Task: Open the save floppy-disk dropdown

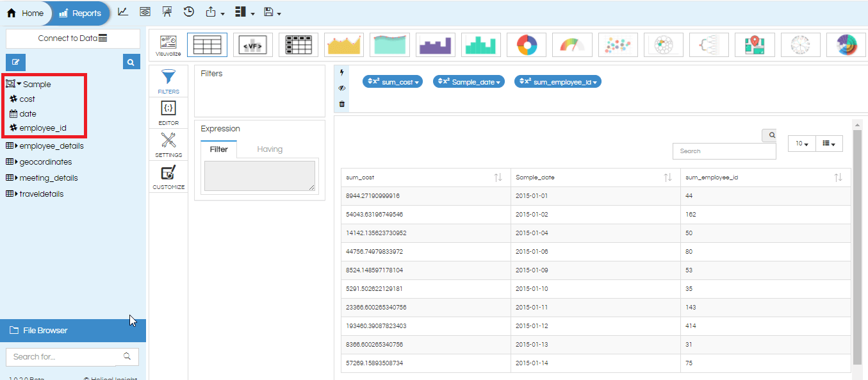Action: pyautogui.click(x=272, y=12)
